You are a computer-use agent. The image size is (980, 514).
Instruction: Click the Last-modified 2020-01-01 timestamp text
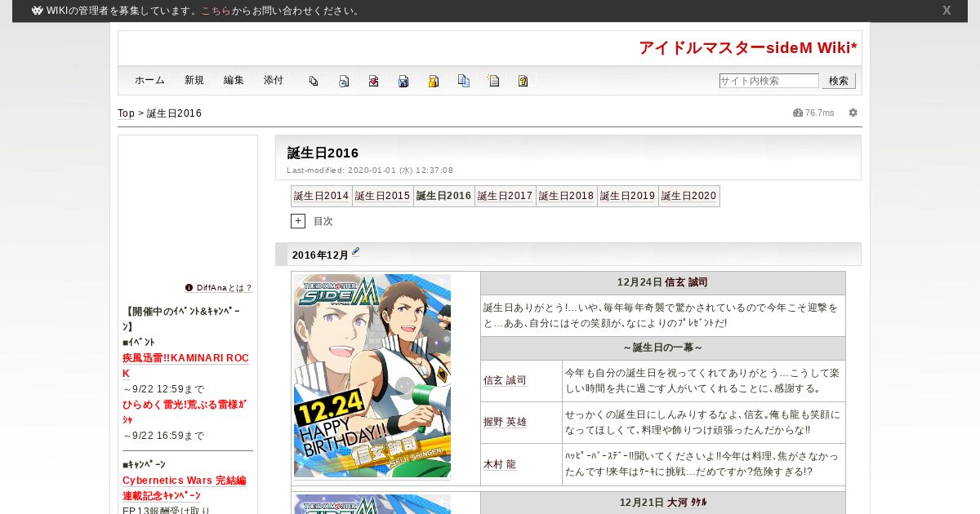(370, 171)
